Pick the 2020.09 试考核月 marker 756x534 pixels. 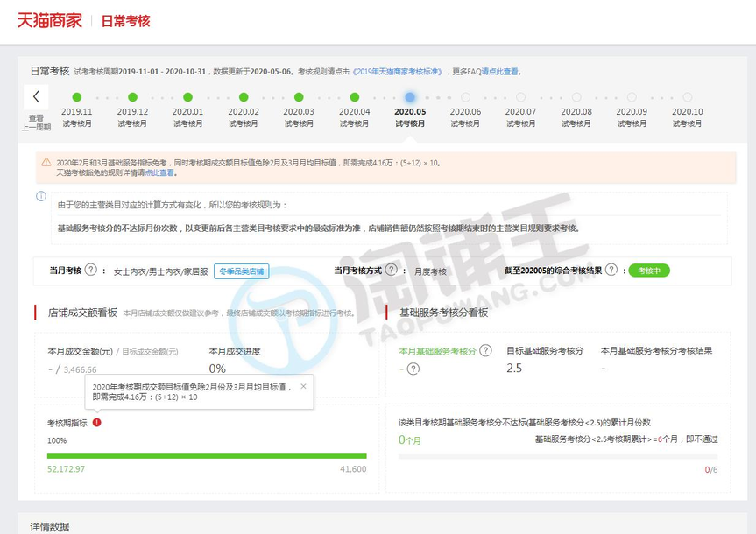[632, 97]
